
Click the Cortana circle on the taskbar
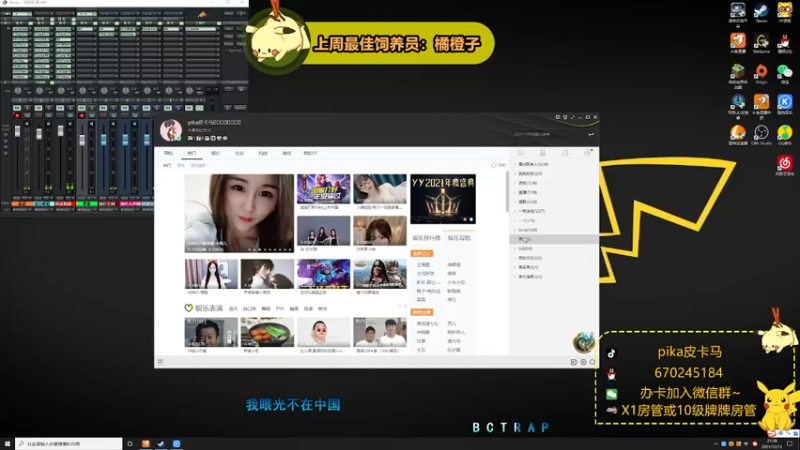130,444
